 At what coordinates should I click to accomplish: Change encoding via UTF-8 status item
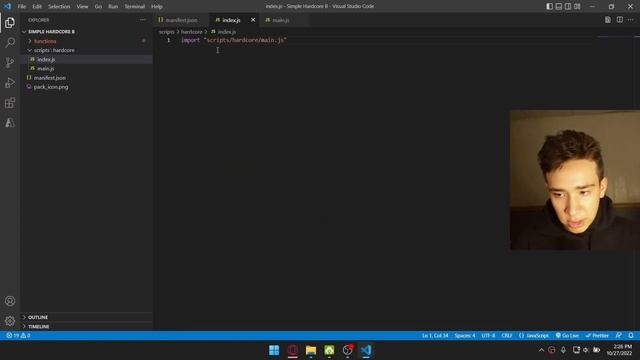click(488, 336)
